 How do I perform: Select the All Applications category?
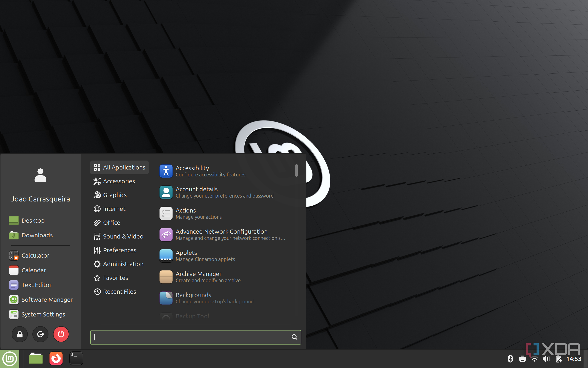[x=119, y=167]
